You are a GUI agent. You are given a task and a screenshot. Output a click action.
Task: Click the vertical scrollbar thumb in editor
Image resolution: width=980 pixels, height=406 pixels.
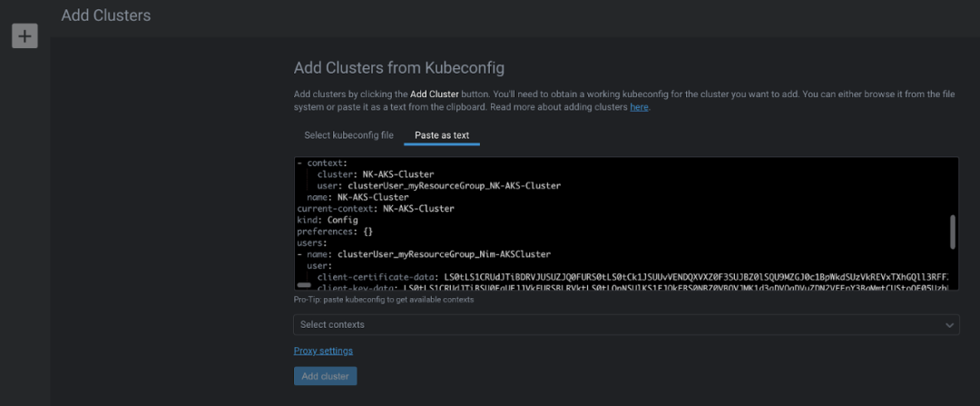(x=953, y=232)
